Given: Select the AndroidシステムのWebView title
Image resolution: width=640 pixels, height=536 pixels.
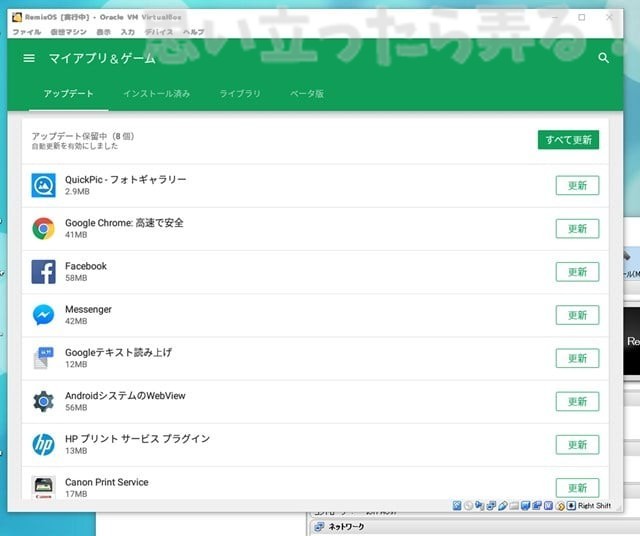Looking at the screenshot, I should click(x=125, y=396).
